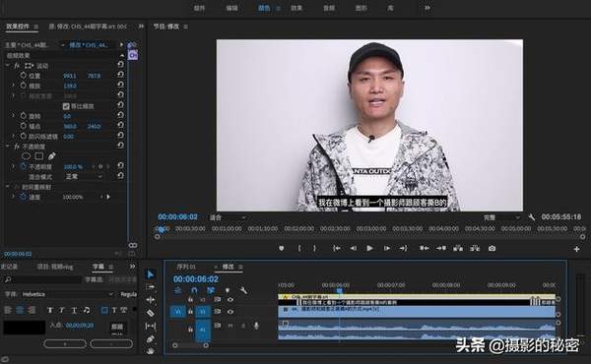Click the Lift button
Image resolution: width=591 pixels, height=364 pixels.
coord(458,249)
